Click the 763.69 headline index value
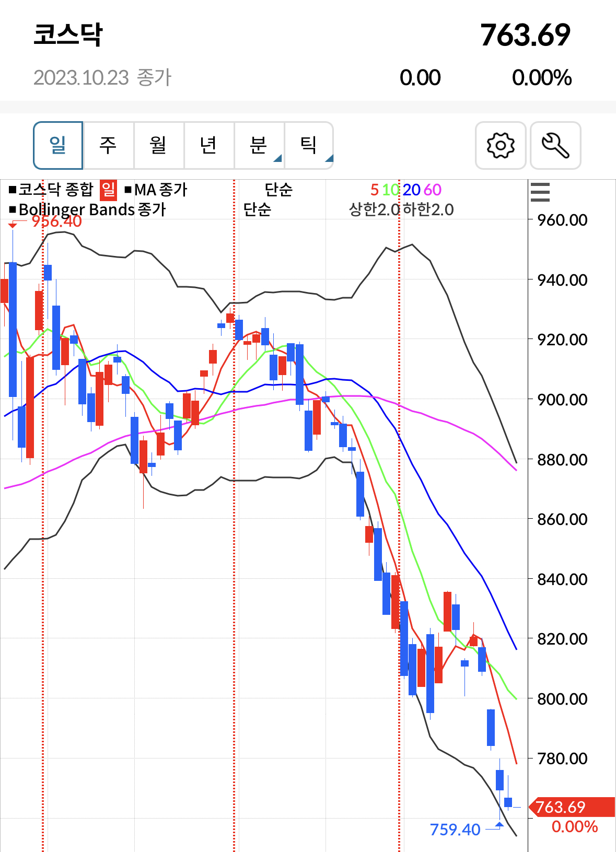The width and height of the screenshot is (616, 852). point(525,35)
